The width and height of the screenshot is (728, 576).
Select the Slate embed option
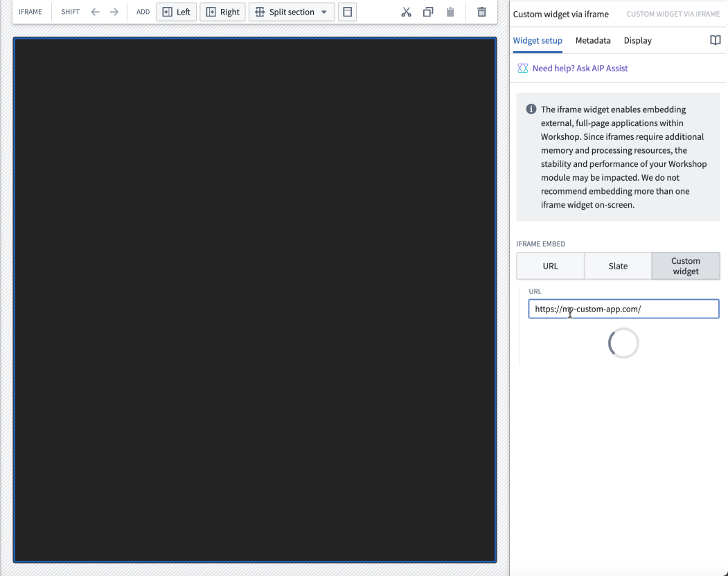click(617, 266)
